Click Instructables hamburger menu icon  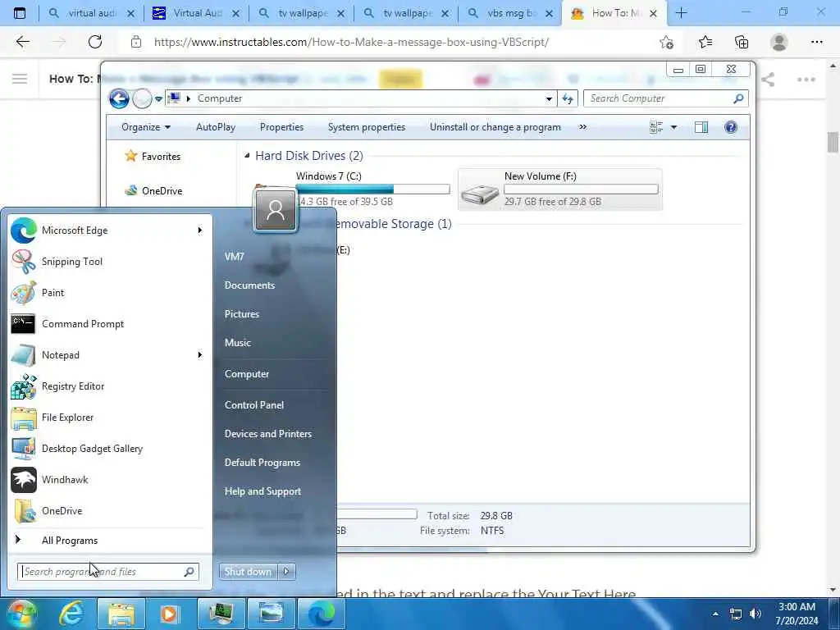(20, 80)
